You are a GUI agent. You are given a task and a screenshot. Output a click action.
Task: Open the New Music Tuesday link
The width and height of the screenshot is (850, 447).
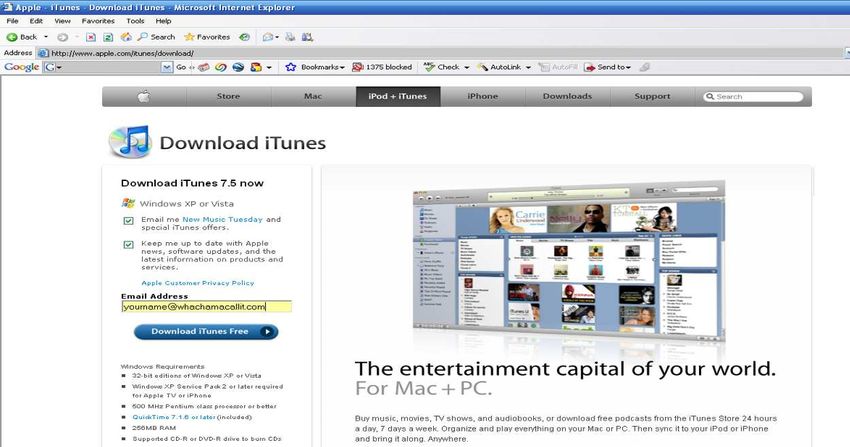click(222, 219)
